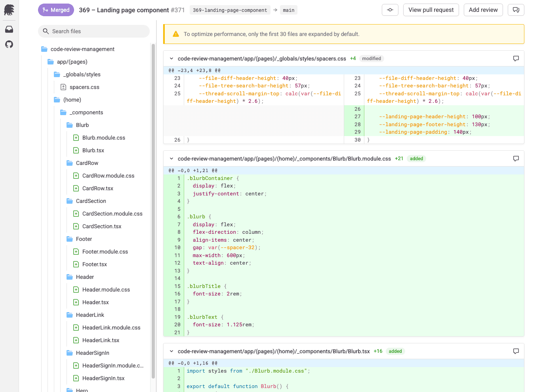Click the commit selector icon button
Image resolution: width=543 pixels, height=392 pixels.
point(390,10)
